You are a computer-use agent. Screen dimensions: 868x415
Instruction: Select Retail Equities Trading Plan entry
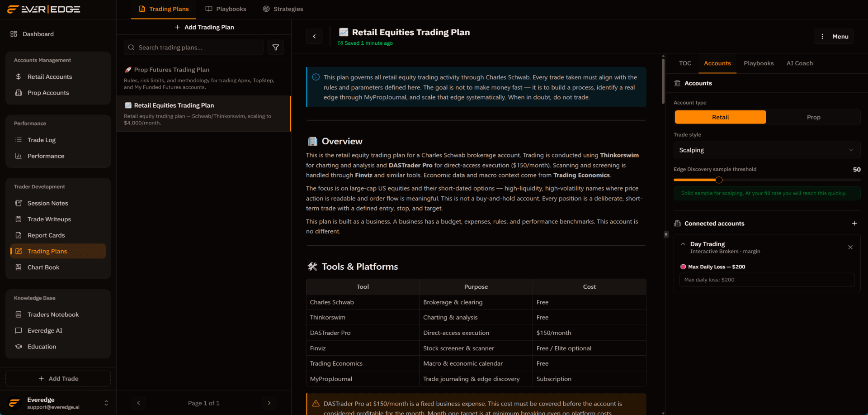pyautogui.click(x=204, y=114)
